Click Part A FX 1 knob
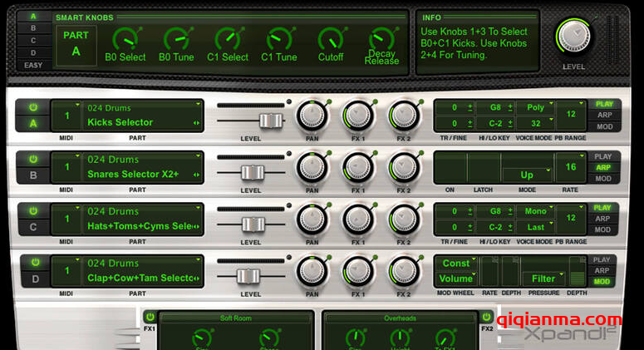The image size is (644, 350). pyautogui.click(x=358, y=116)
